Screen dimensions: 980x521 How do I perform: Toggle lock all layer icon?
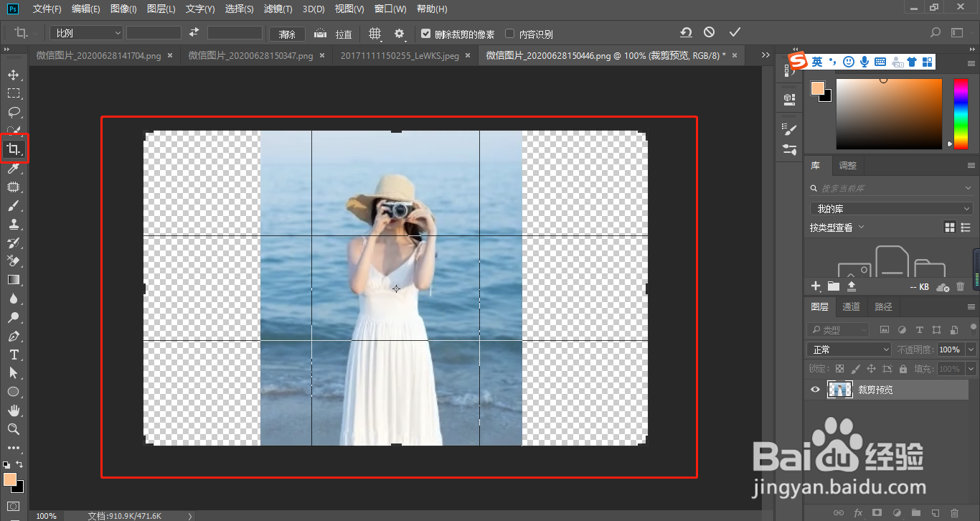[903, 369]
